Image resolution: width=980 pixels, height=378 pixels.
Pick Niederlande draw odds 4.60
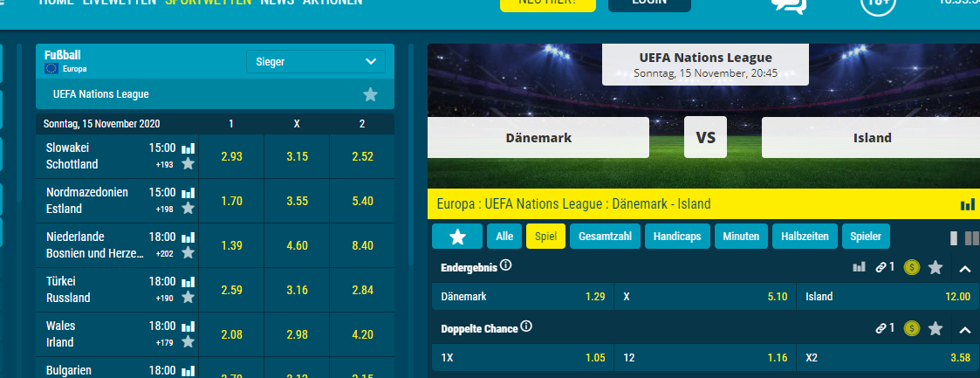(x=297, y=245)
